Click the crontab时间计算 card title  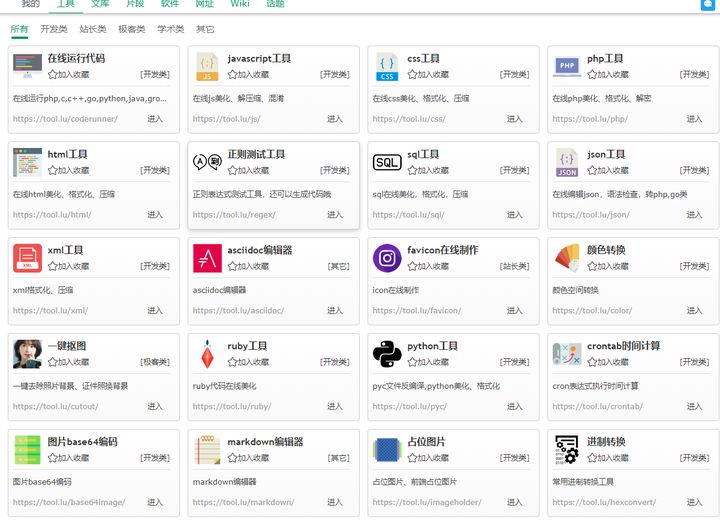(624, 346)
